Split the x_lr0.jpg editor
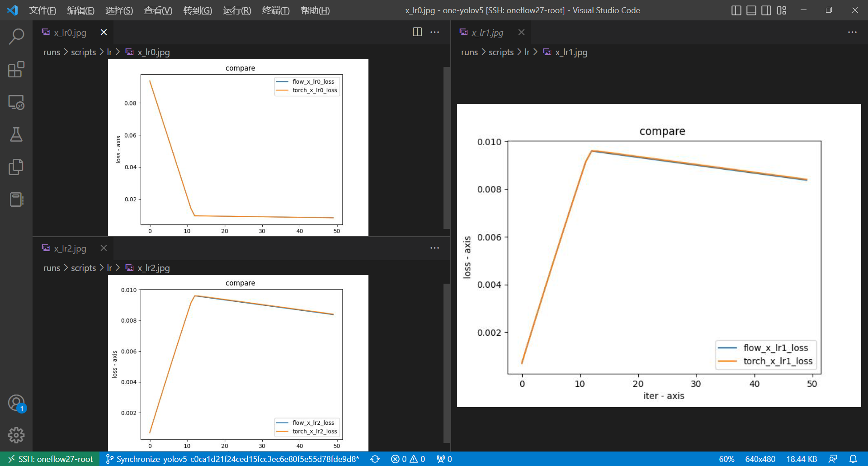 pos(416,32)
